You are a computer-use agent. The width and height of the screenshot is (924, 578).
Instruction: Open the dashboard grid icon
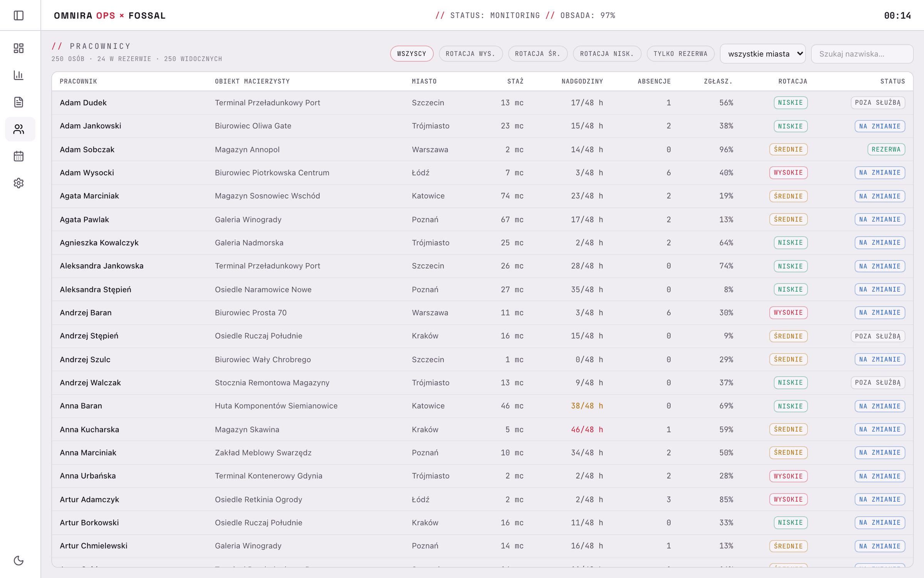tap(18, 48)
